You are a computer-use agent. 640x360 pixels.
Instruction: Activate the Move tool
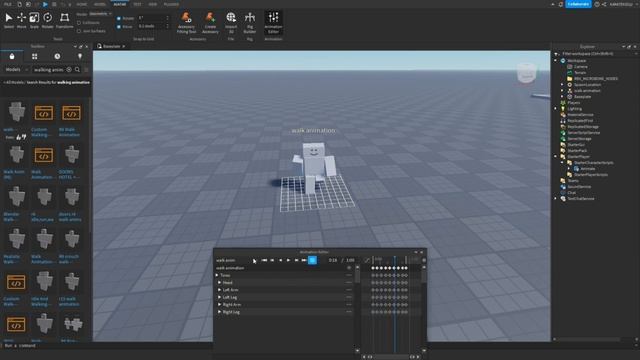click(22, 20)
